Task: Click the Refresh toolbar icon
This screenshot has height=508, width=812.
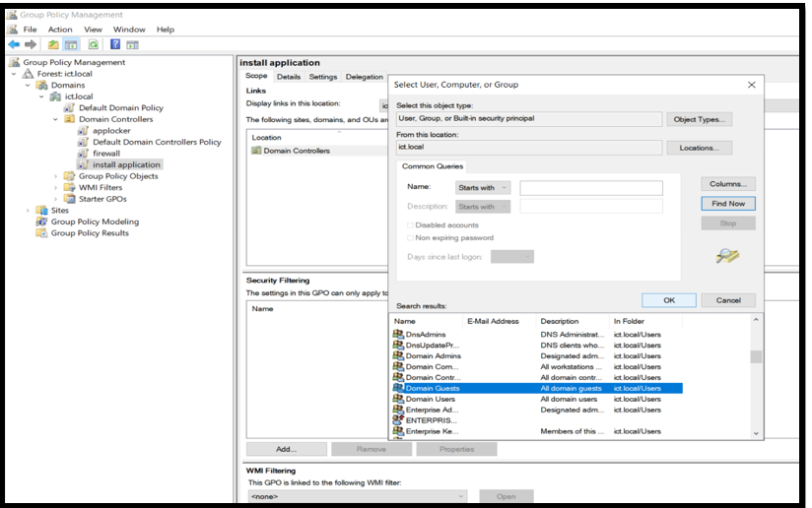Action: (x=94, y=44)
